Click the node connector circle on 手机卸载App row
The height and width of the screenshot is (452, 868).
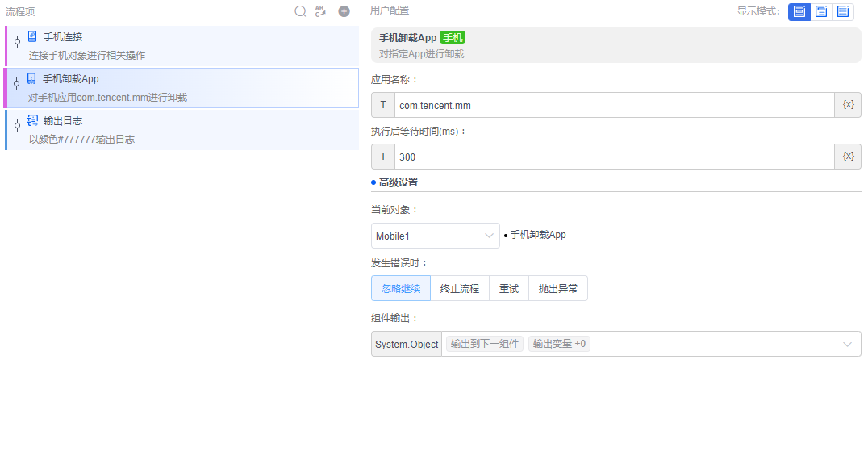point(17,83)
